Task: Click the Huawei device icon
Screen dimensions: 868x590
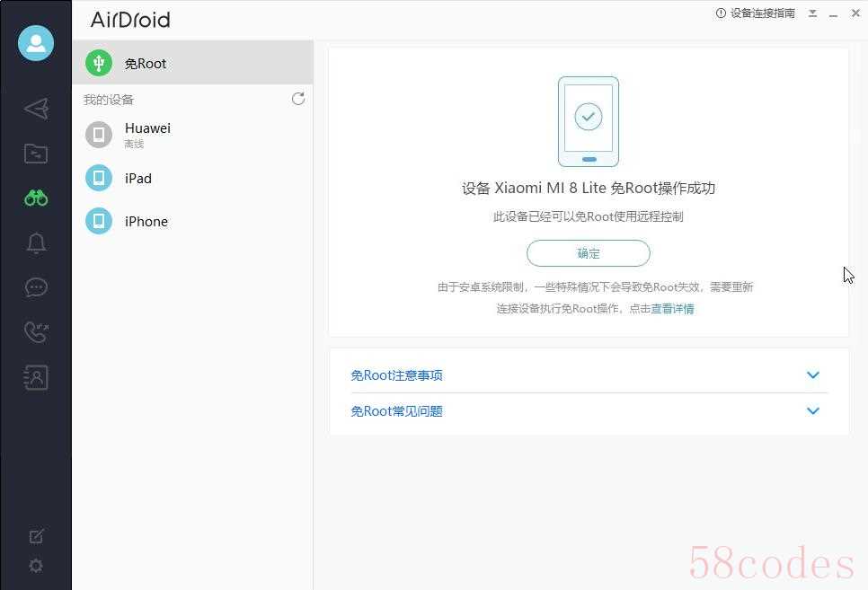Action: tap(99, 135)
